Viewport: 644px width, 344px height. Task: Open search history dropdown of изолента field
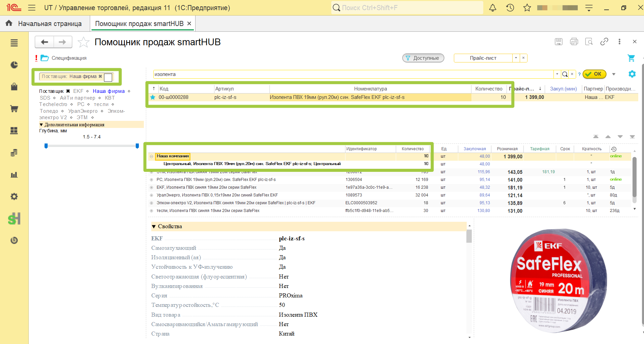[557, 74]
